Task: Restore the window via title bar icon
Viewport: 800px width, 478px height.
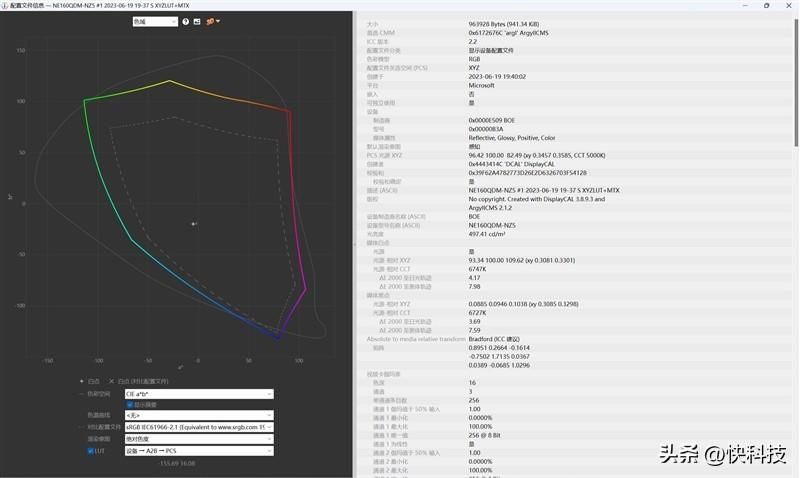Action: 766,5
